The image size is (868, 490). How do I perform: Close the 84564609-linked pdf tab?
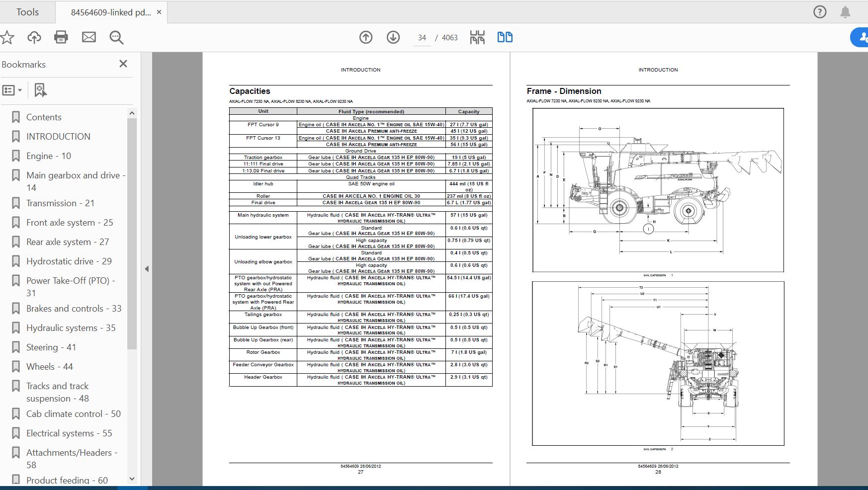pyautogui.click(x=159, y=12)
